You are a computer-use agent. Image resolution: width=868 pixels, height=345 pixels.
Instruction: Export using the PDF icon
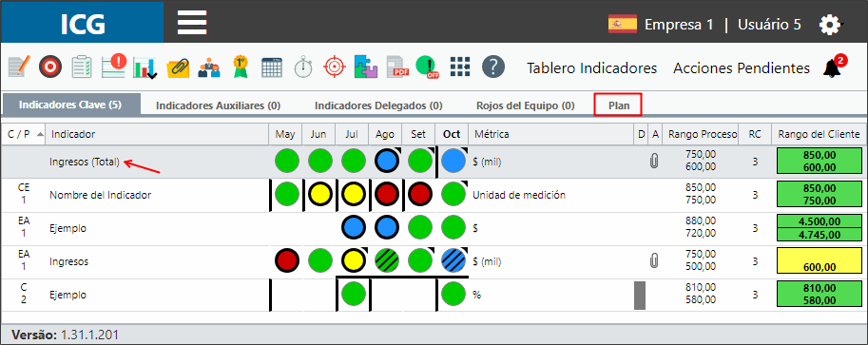397,67
